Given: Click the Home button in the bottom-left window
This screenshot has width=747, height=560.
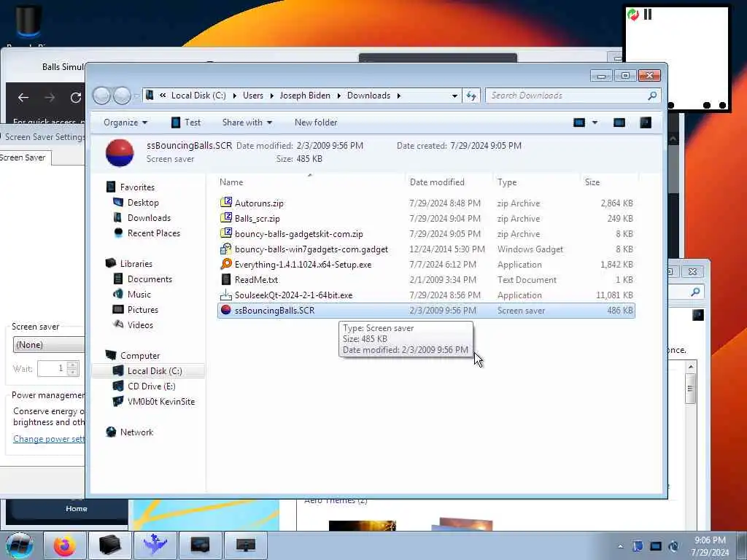Looking at the screenshot, I should point(76,508).
